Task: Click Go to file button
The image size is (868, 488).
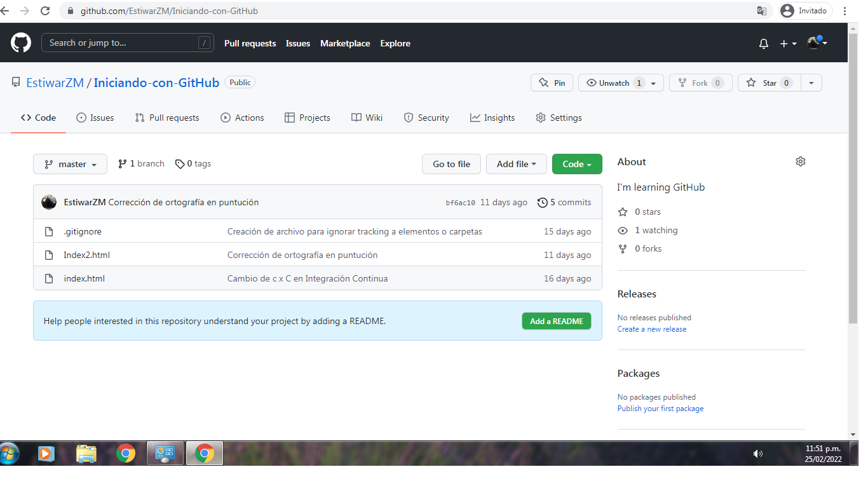Action: tap(452, 164)
